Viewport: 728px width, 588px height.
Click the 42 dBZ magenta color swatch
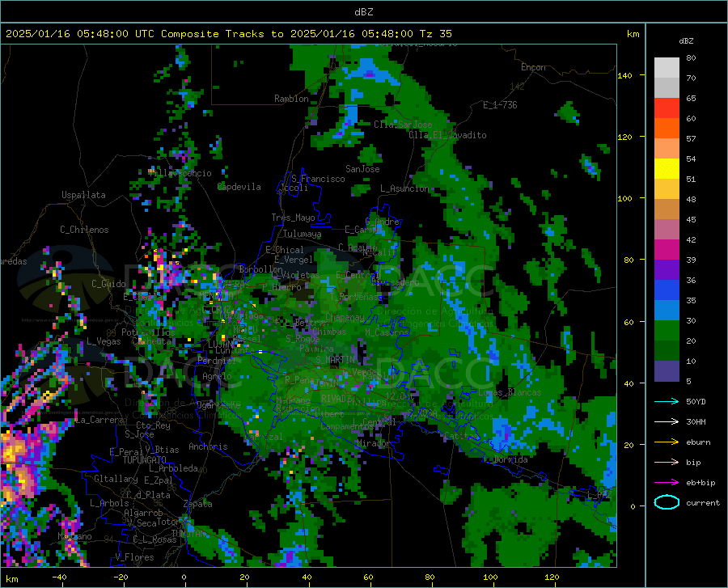tap(667, 250)
